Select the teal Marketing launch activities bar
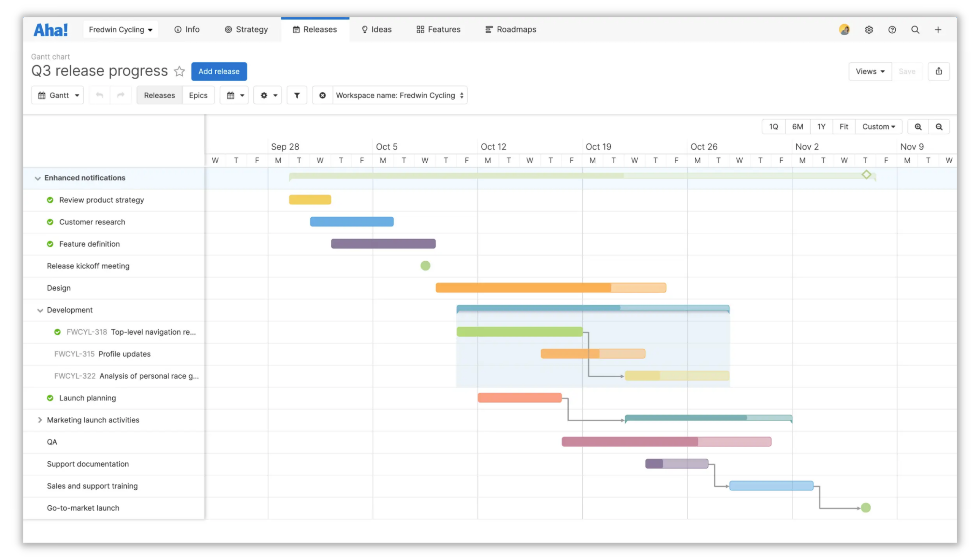Screen dimensions: 980x560 pyautogui.click(x=708, y=418)
